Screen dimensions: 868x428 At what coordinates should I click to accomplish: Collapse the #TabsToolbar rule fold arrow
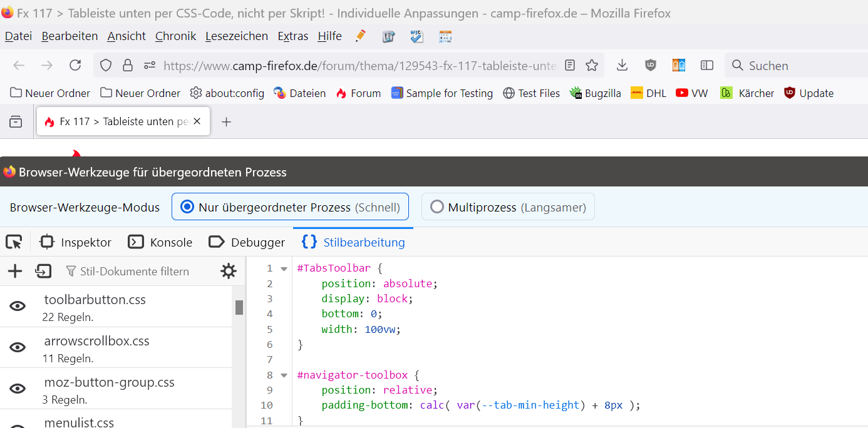[284, 269]
